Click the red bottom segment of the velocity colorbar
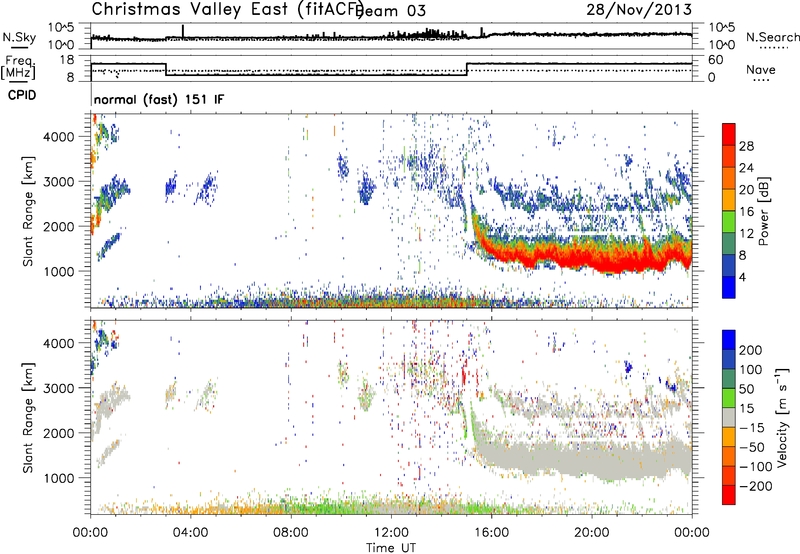This screenshot has width=800, height=554. tap(729, 495)
